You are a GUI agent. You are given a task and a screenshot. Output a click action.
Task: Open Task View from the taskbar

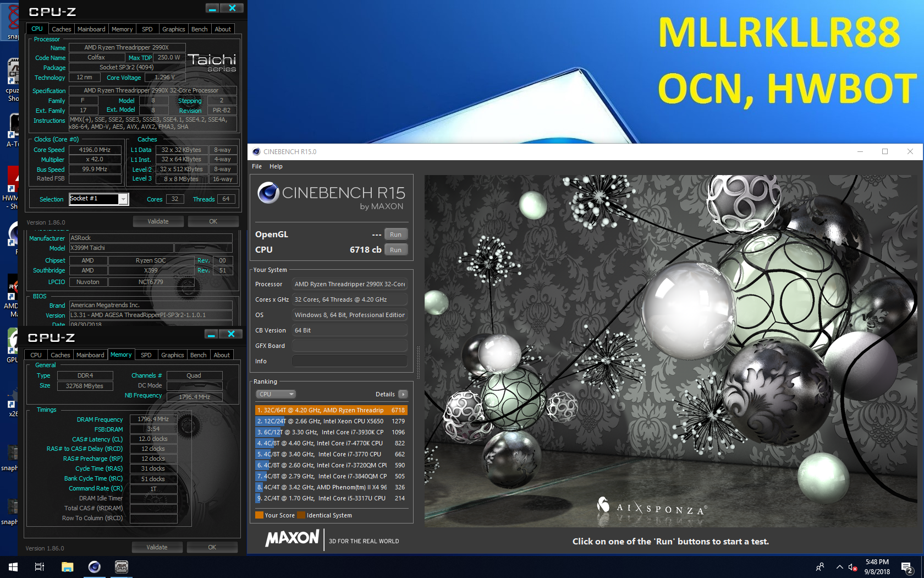coord(40,566)
